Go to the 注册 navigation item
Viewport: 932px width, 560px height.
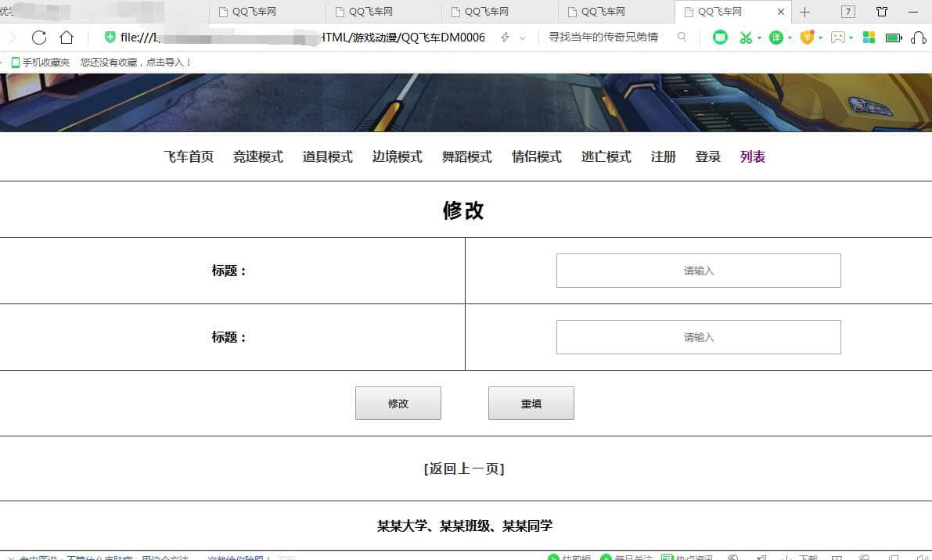click(663, 156)
